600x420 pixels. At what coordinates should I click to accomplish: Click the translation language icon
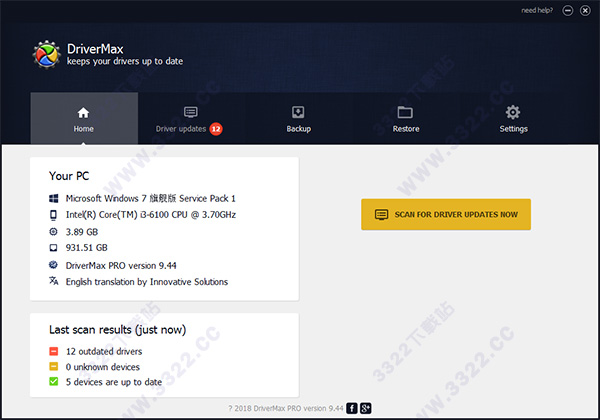54,281
